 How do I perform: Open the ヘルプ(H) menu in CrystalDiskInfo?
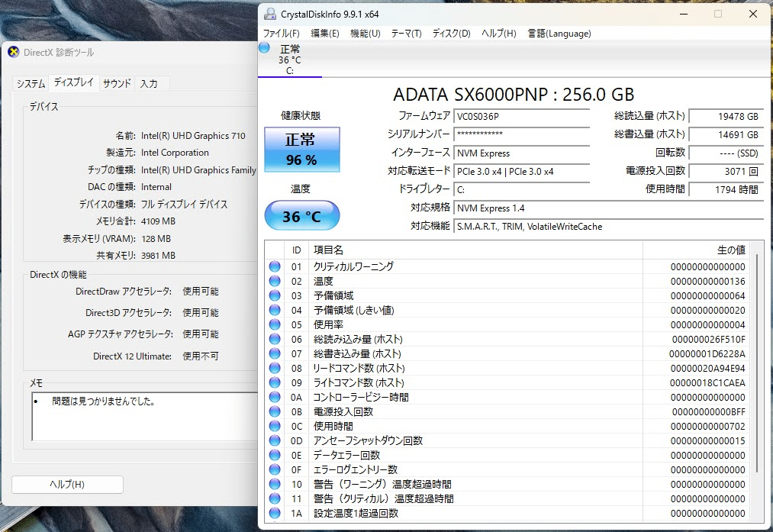pos(499,34)
